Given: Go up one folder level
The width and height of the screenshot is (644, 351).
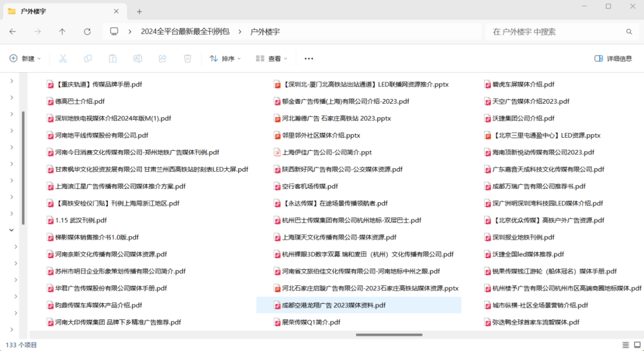Looking at the screenshot, I should pyautogui.click(x=62, y=32).
